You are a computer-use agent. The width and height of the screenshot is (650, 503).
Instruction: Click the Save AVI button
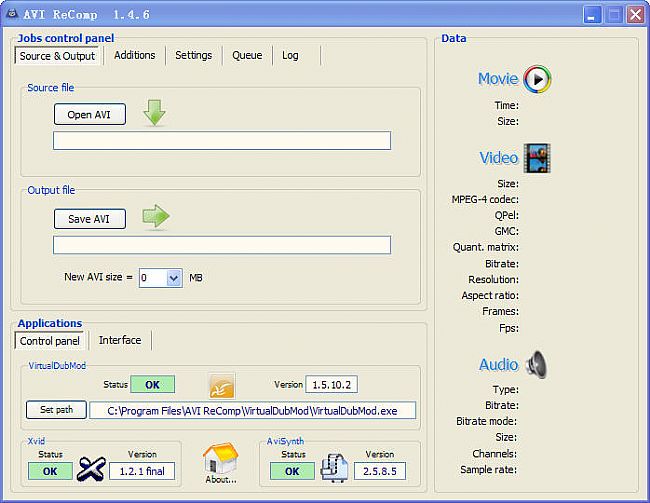click(x=90, y=219)
